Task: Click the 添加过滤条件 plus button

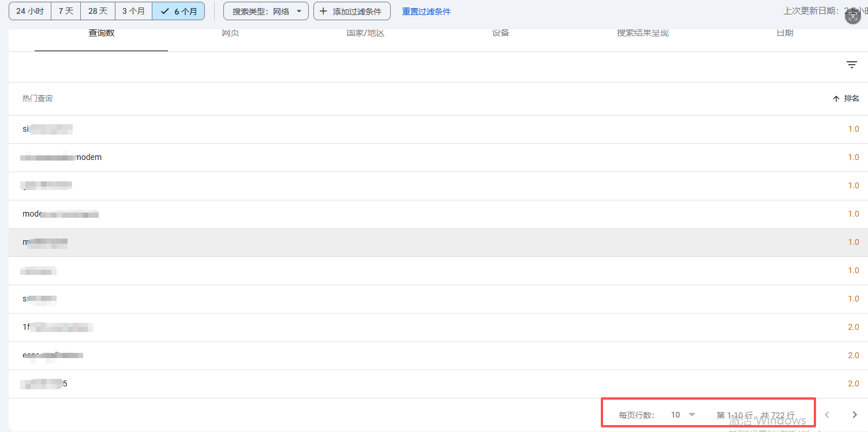Action: click(351, 12)
